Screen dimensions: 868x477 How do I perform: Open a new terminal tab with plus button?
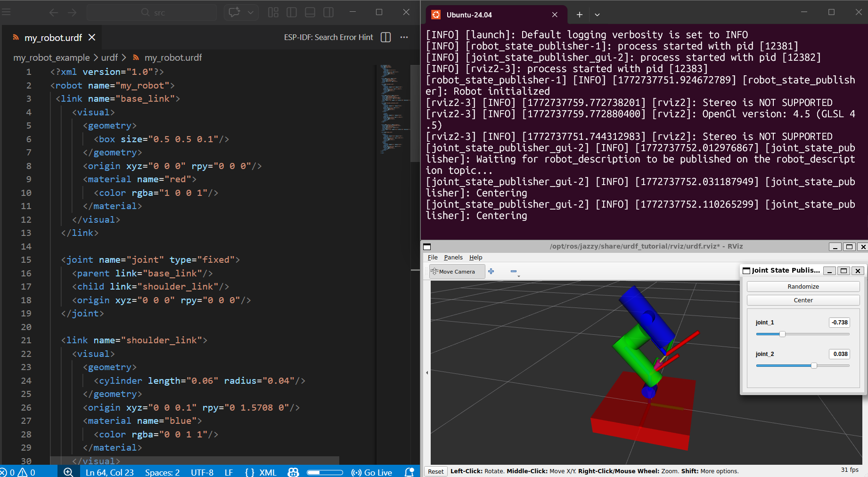point(580,15)
